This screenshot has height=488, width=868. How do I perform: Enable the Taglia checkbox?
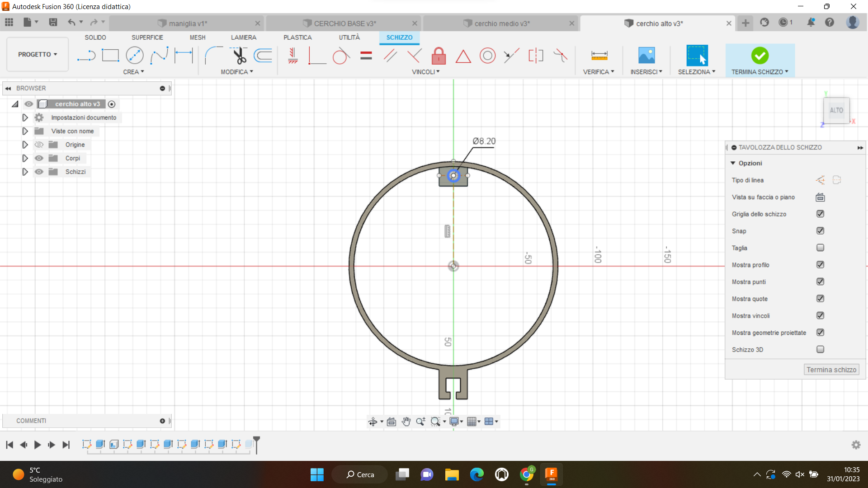point(820,248)
